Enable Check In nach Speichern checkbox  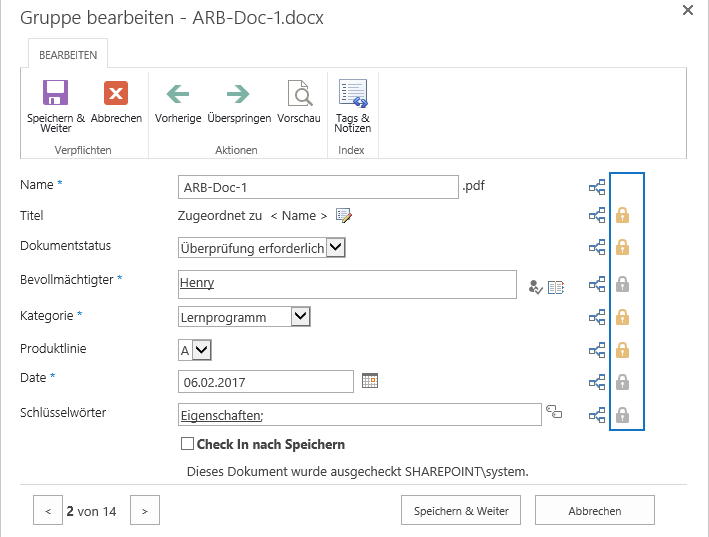pyautogui.click(x=187, y=443)
